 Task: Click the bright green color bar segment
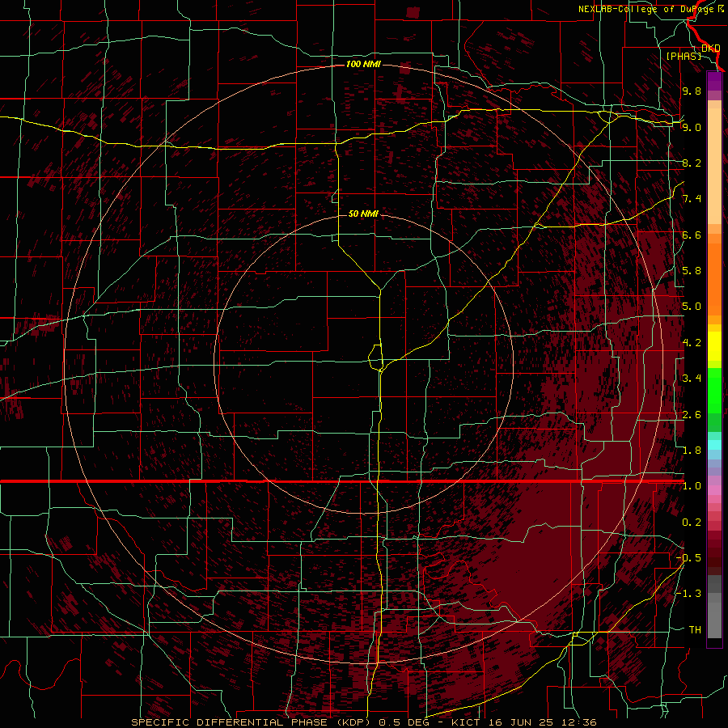pos(714,390)
